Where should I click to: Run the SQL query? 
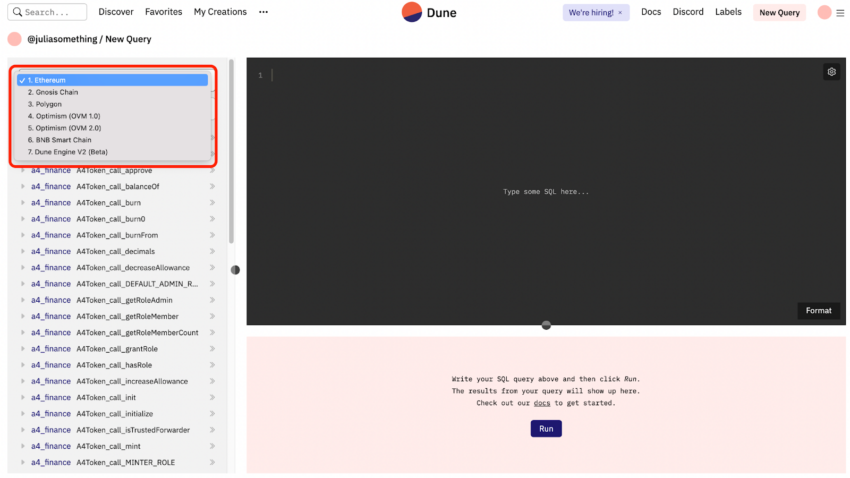pyautogui.click(x=546, y=429)
